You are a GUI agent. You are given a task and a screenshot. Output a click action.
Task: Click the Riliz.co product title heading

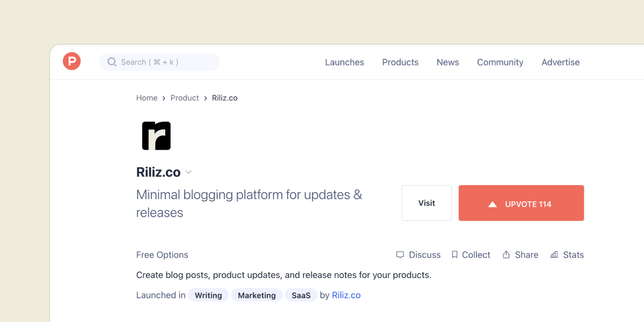158,172
